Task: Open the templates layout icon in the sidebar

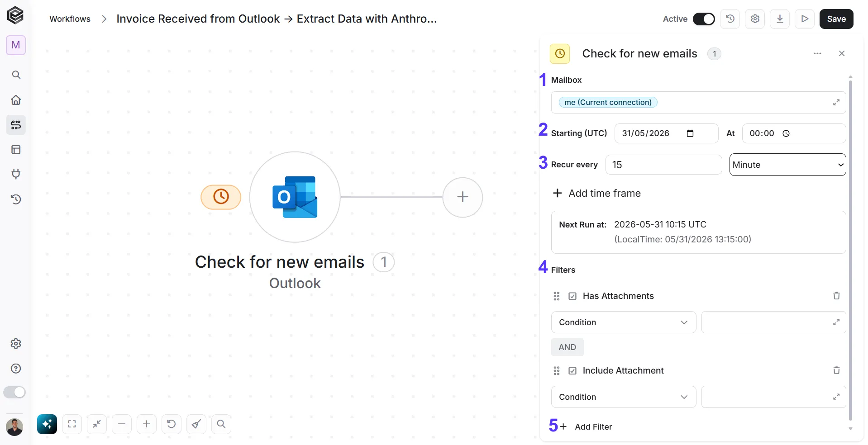Action: click(16, 150)
